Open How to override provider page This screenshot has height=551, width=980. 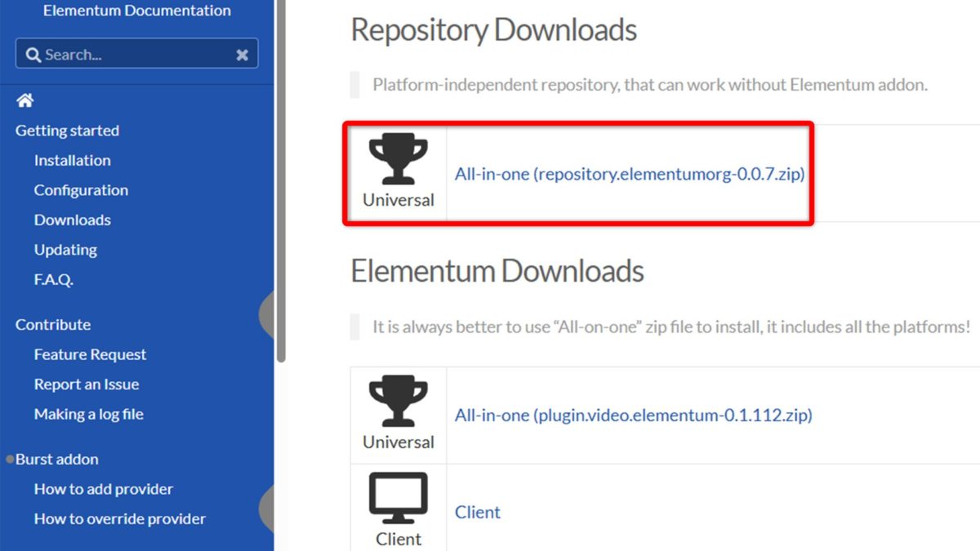click(x=120, y=518)
